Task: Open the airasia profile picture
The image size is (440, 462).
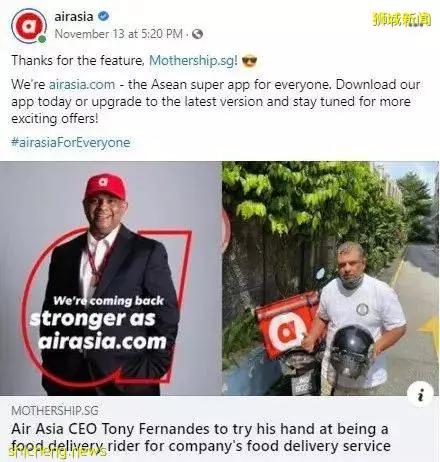Action: 29,26
